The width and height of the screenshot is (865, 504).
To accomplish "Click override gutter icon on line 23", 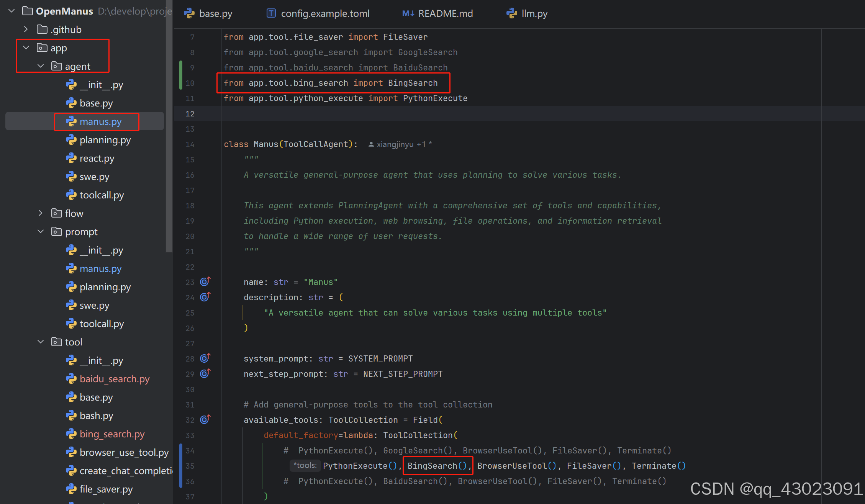I will 205,282.
